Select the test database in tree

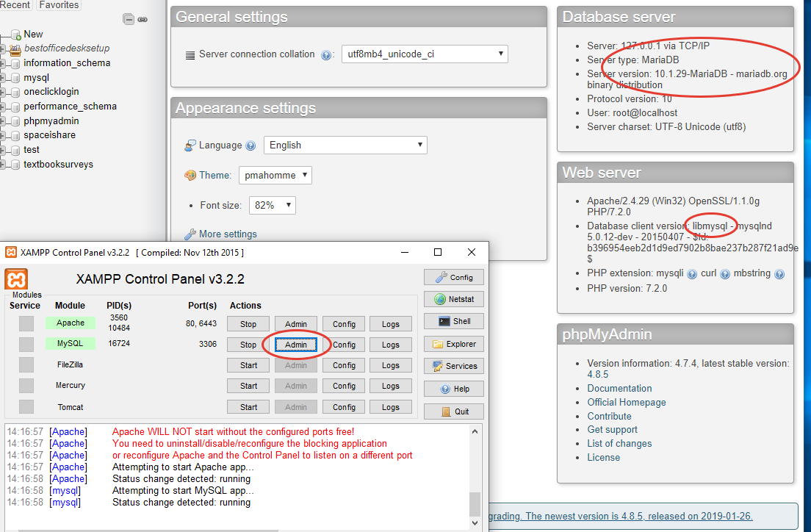coord(32,150)
